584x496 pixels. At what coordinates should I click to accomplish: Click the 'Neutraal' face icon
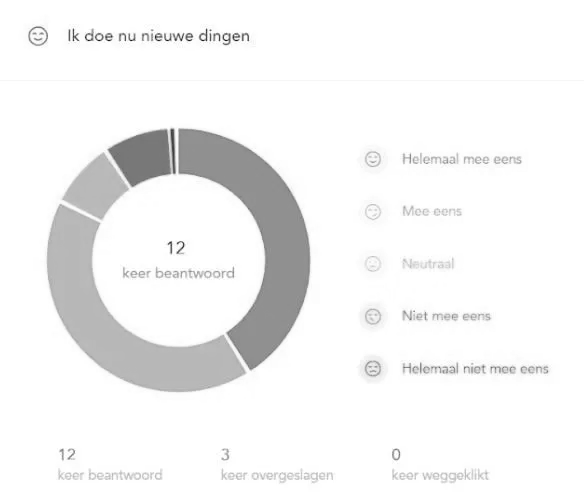point(373,264)
